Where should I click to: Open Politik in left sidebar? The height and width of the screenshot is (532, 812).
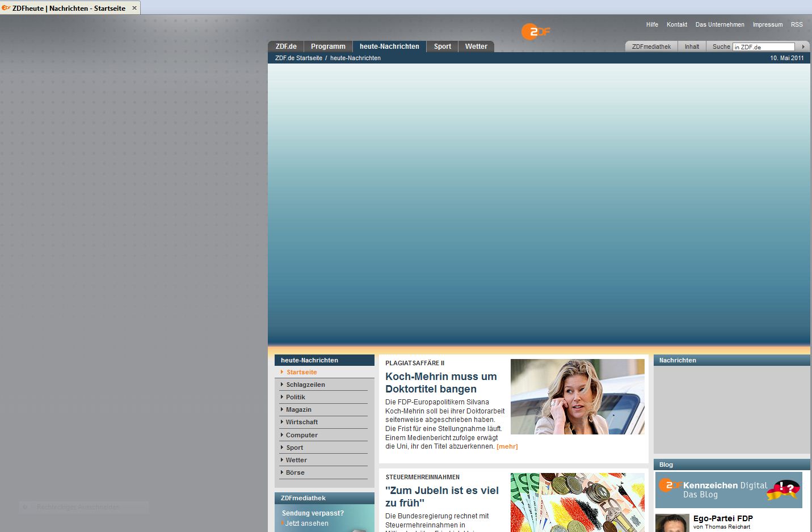pos(324,397)
